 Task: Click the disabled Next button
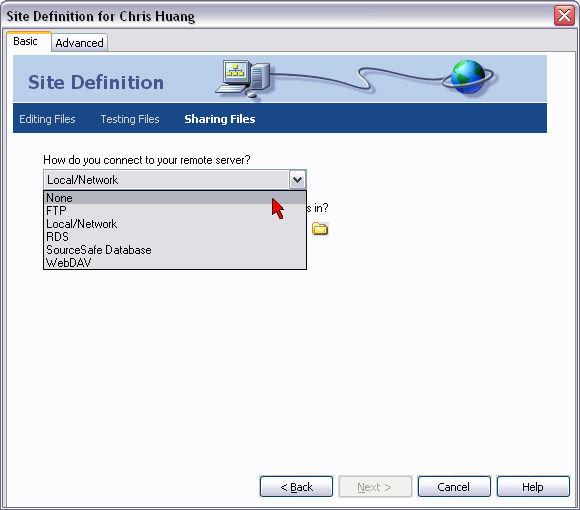375,487
